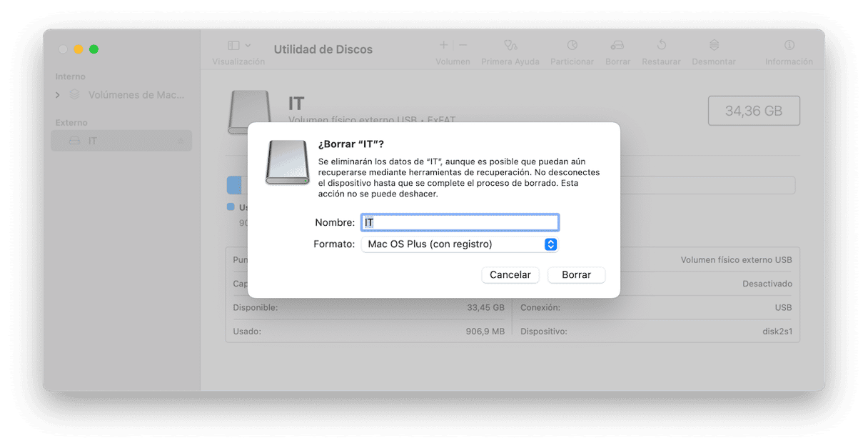Add a volume with the plus icon

coord(443,44)
